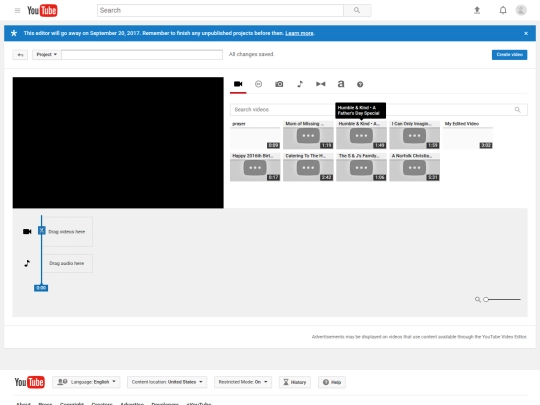Select the I Can Only Imagine thumbnail

[414, 135]
